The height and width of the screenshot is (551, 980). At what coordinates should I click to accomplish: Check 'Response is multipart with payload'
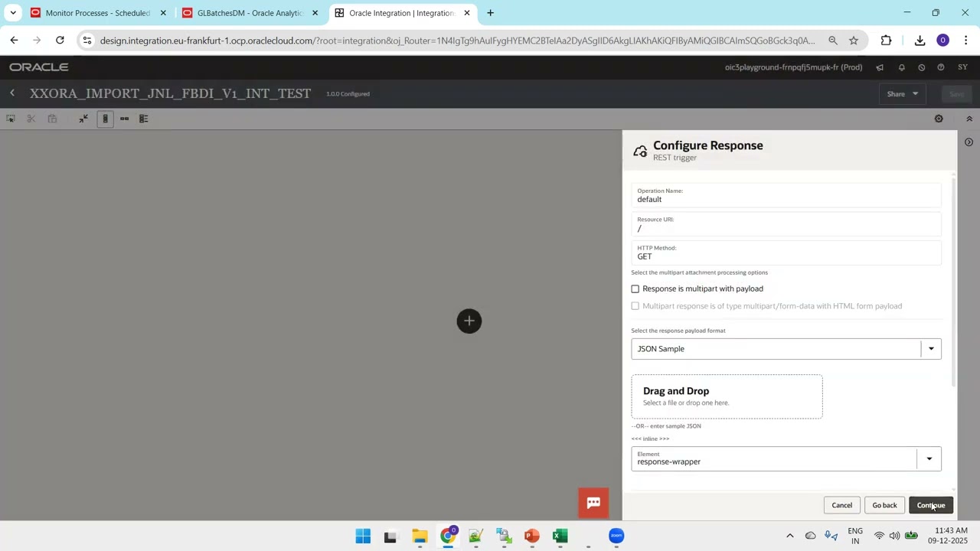pyautogui.click(x=635, y=289)
